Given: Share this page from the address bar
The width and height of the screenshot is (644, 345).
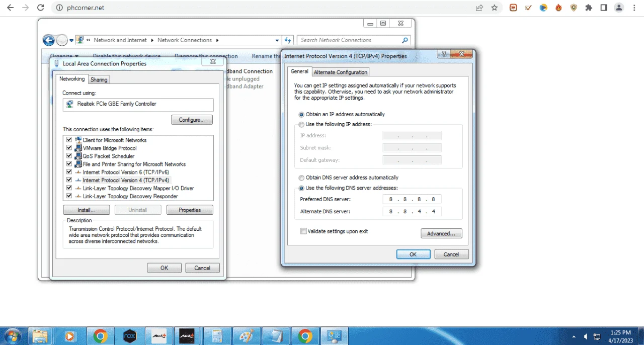Looking at the screenshot, I should pyautogui.click(x=479, y=8).
